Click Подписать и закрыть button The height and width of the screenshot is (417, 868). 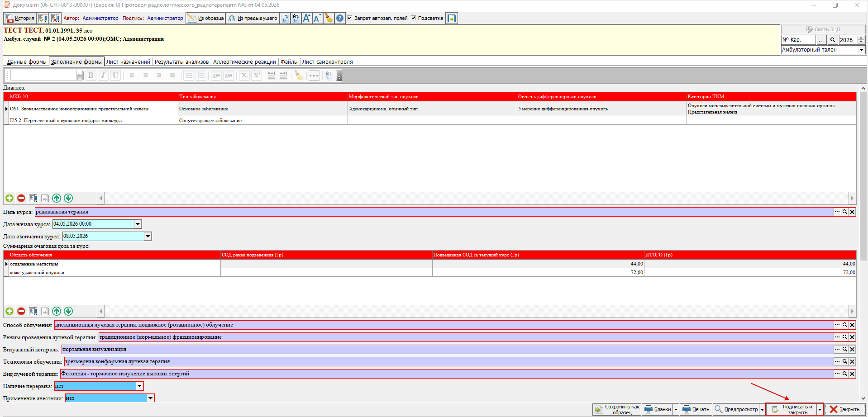pyautogui.click(x=792, y=409)
